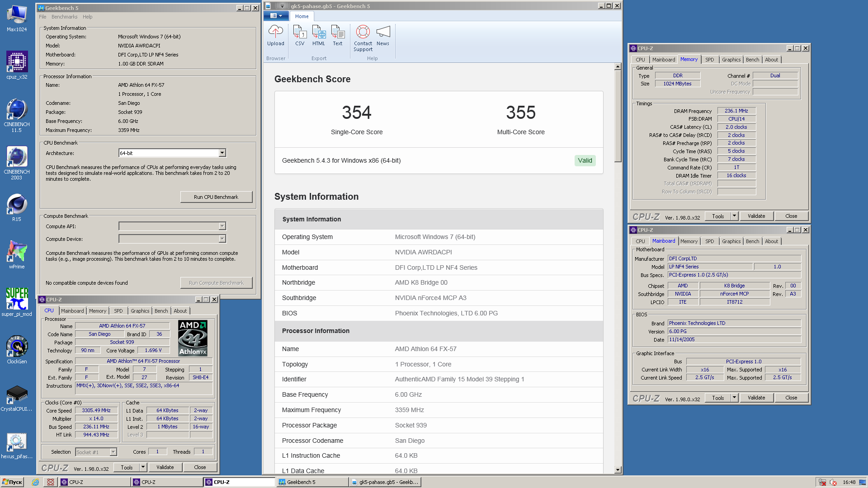Click the red atom quick launch icon
The width and height of the screenshot is (868, 488).
point(51,482)
